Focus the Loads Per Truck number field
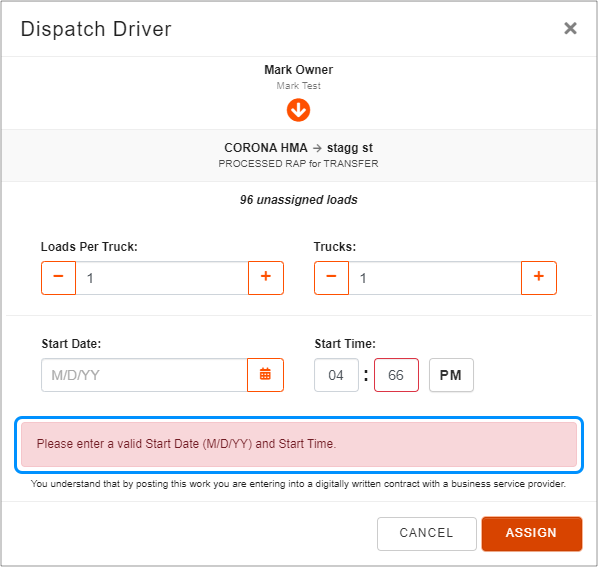The image size is (598, 567). (162, 278)
